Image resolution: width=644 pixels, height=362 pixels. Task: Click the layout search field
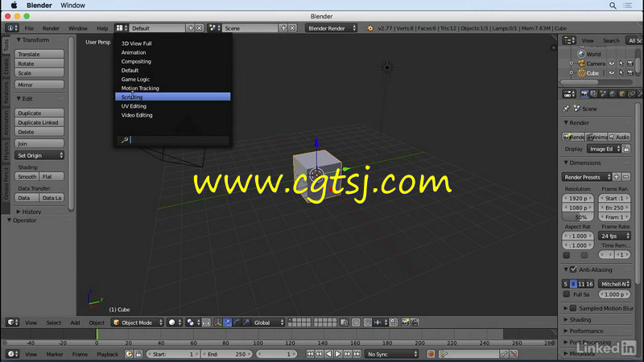coord(173,140)
